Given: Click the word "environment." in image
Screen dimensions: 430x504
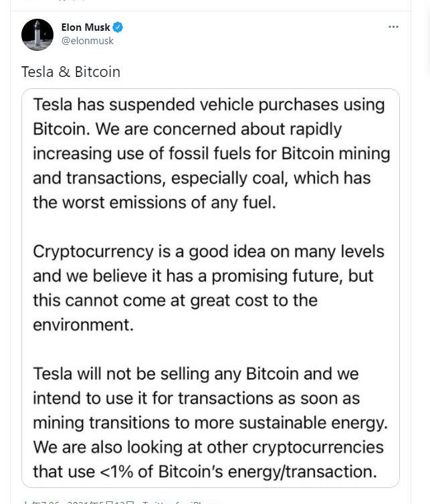Looking at the screenshot, I should [x=83, y=325].
